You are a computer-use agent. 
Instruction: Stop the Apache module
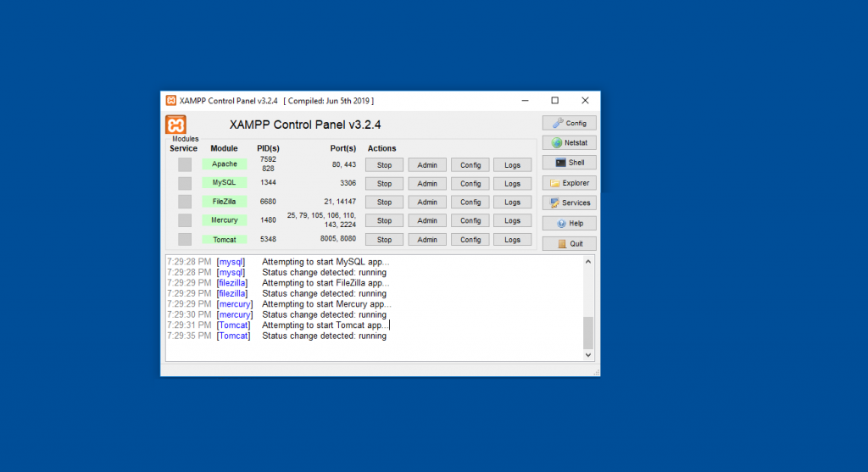click(384, 165)
